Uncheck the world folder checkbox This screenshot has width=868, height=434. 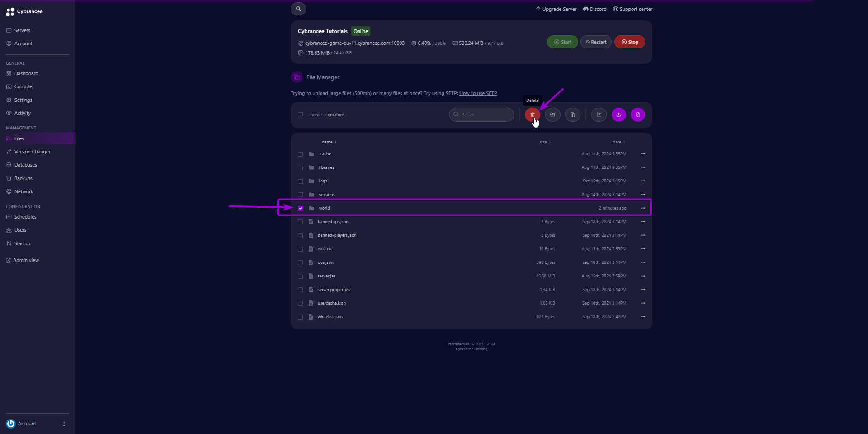[x=301, y=208]
